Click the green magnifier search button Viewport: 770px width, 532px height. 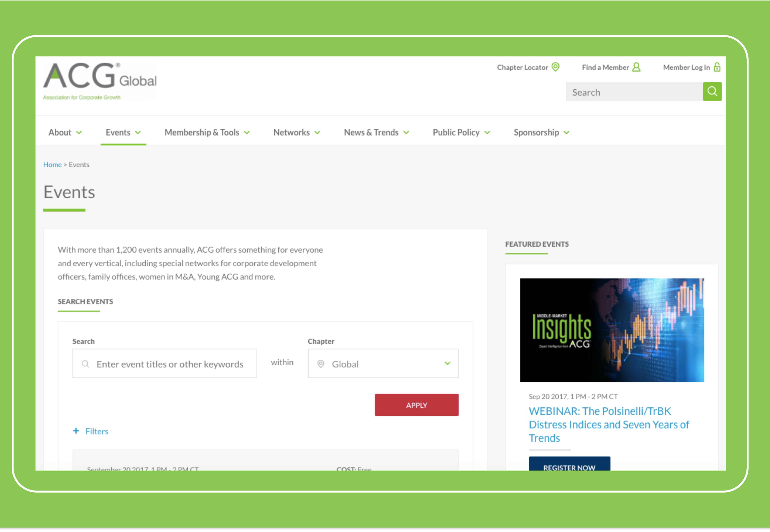click(712, 92)
